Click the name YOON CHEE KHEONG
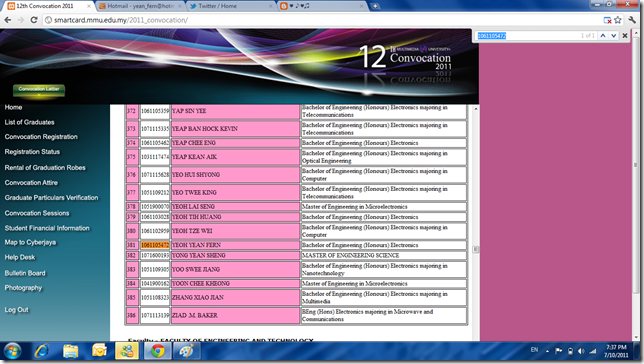The width and height of the screenshot is (644, 364). click(201, 283)
